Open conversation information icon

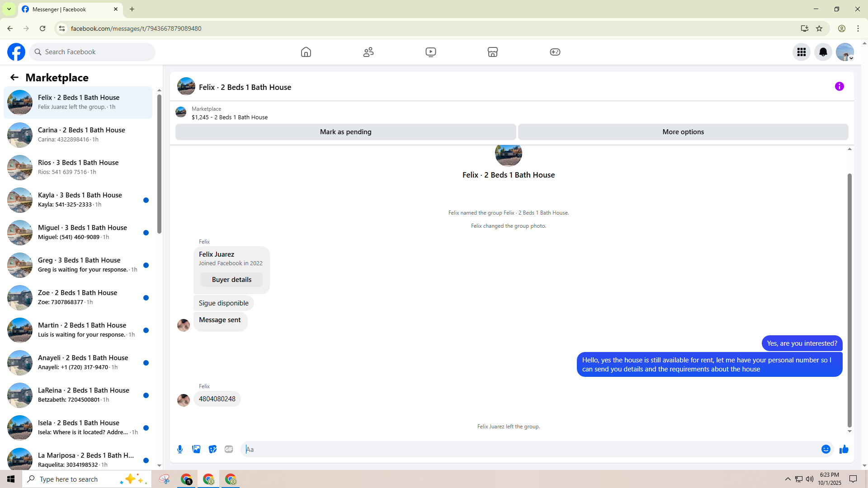(x=840, y=86)
